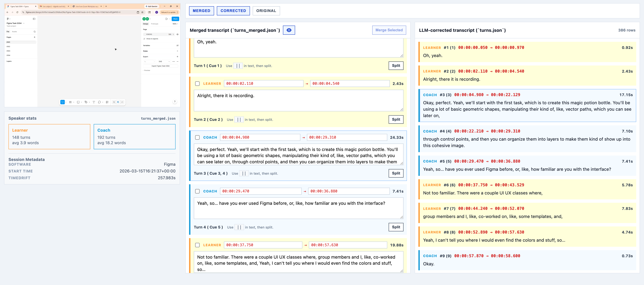The image size is (644, 285).
Task: Check the COACH 00:00:04.980 turn checkbox
Action: (x=198, y=137)
